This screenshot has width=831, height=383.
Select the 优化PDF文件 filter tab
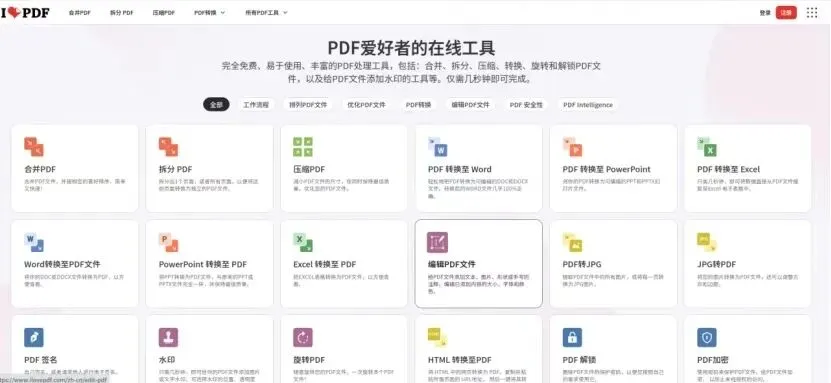pos(366,105)
